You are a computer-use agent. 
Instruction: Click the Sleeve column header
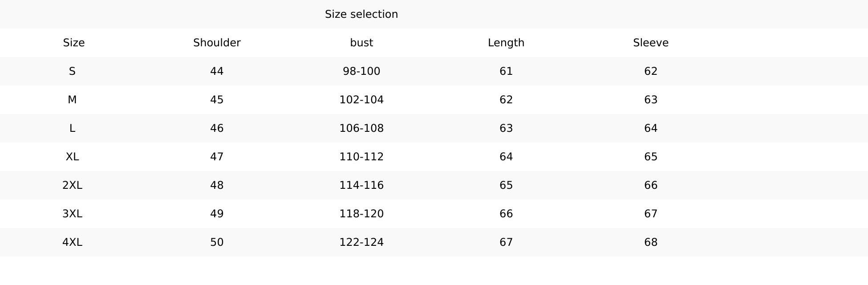pyautogui.click(x=651, y=43)
